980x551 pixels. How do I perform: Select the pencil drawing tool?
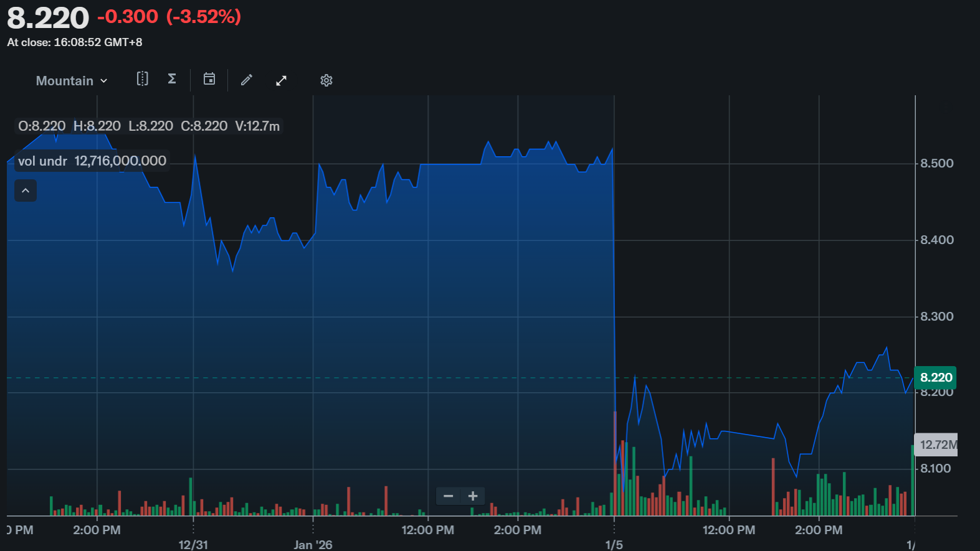click(x=247, y=80)
